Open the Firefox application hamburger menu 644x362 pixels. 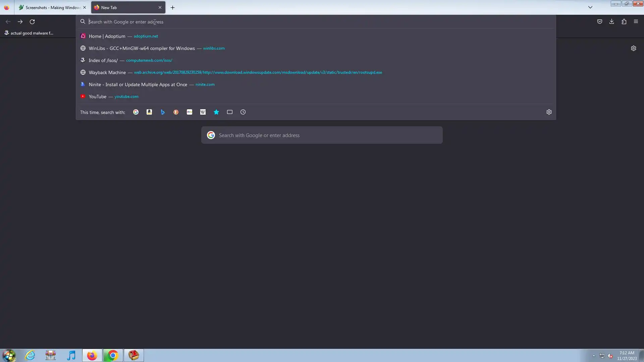coord(636,21)
